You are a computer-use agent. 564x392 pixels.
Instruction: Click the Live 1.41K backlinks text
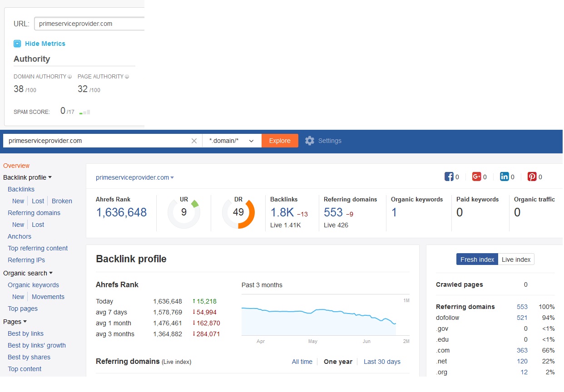tap(285, 225)
